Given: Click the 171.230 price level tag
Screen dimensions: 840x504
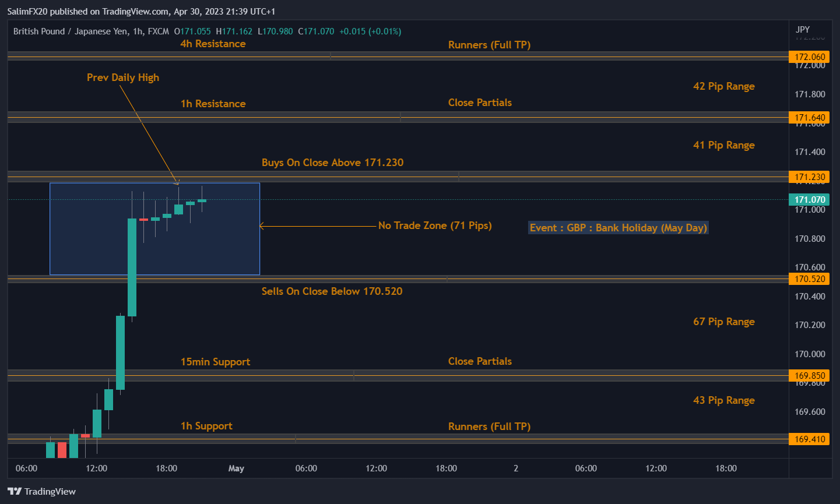Looking at the screenshot, I should click(x=810, y=177).
